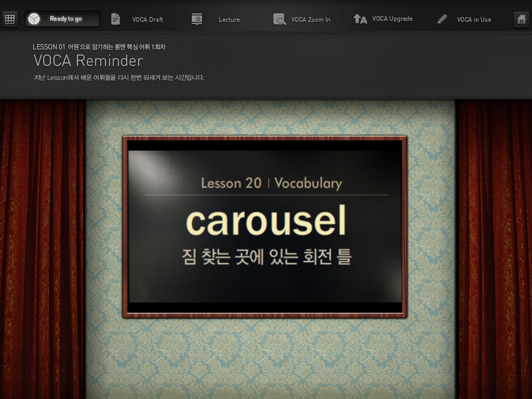Click the VOCA Draft document icon
The width and height of the screenshot is (532, 399).
(x=115, y=19)
